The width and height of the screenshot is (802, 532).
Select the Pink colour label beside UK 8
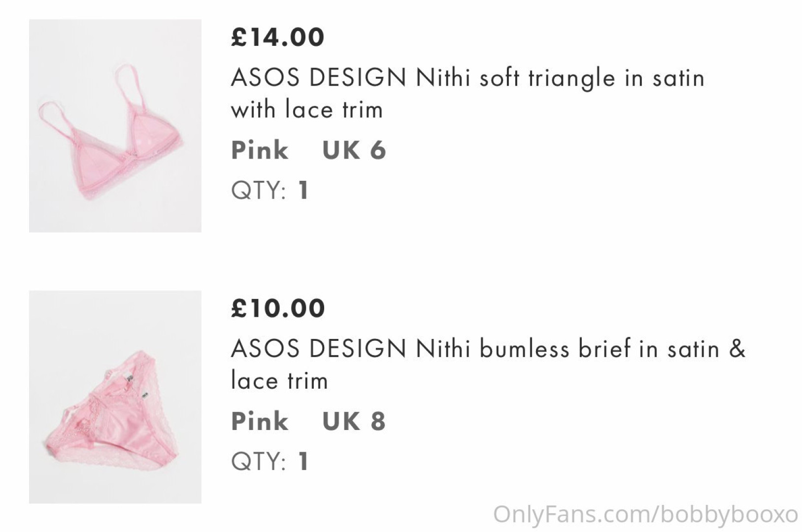(x=260, y=421)
